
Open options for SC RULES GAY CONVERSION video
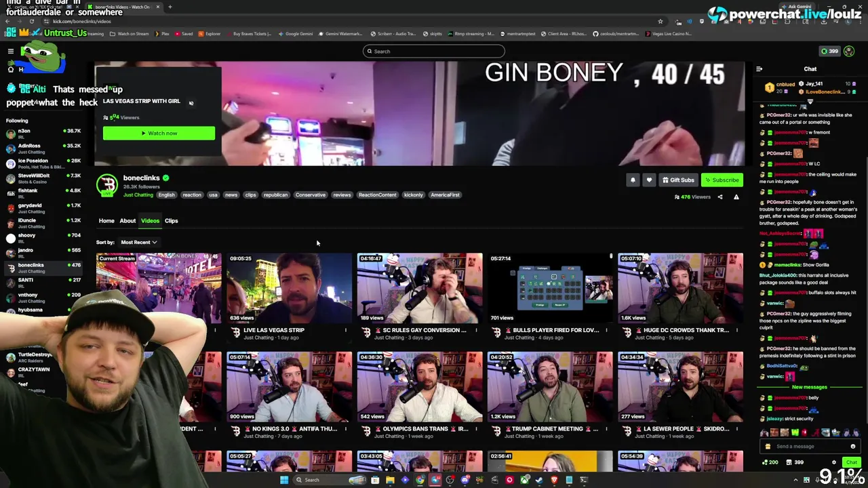(x=475, y=331)
